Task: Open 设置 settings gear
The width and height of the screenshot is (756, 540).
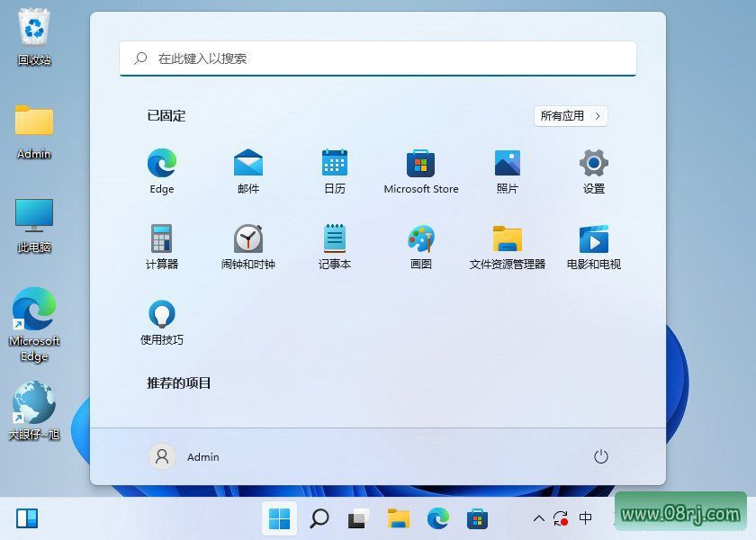Action: (x=593, y=171)
